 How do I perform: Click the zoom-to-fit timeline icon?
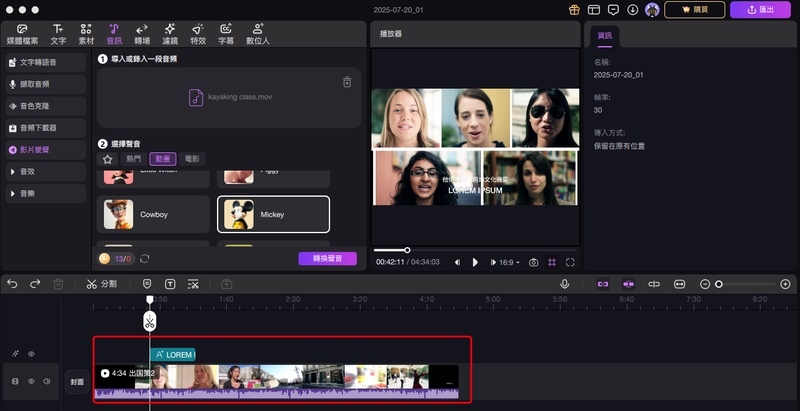(679, 284)
